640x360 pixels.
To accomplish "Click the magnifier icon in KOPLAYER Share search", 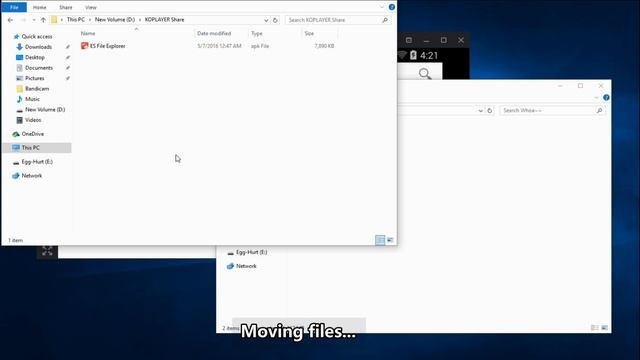I will click(x=384, y=20).
